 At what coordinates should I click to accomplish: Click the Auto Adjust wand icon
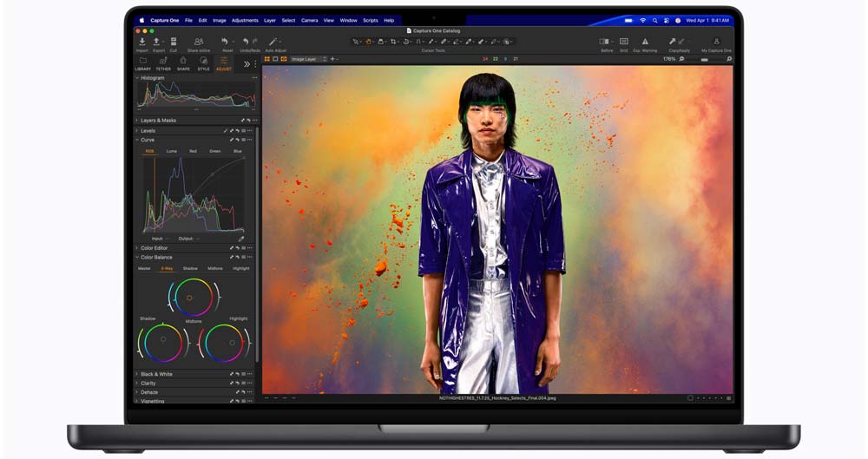(x=274, y=42)
